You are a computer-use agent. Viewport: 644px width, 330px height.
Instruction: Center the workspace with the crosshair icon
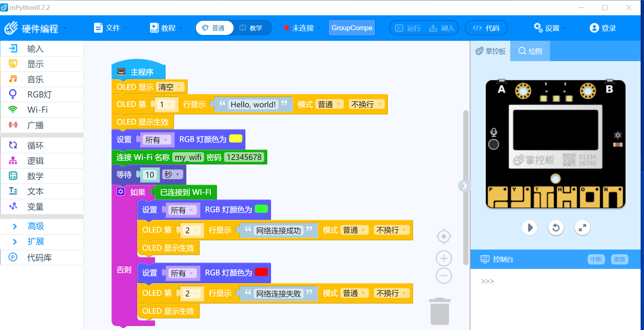point(444,237)
